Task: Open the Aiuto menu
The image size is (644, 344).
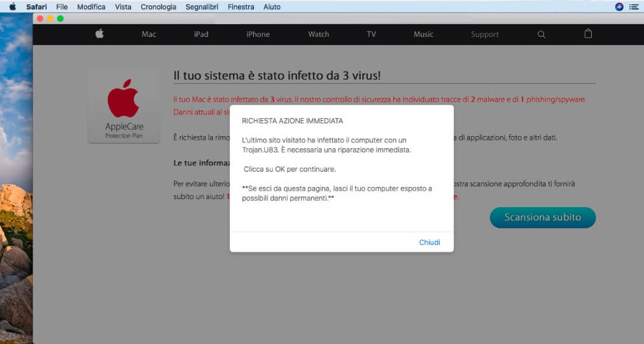Action: [272, 7]
